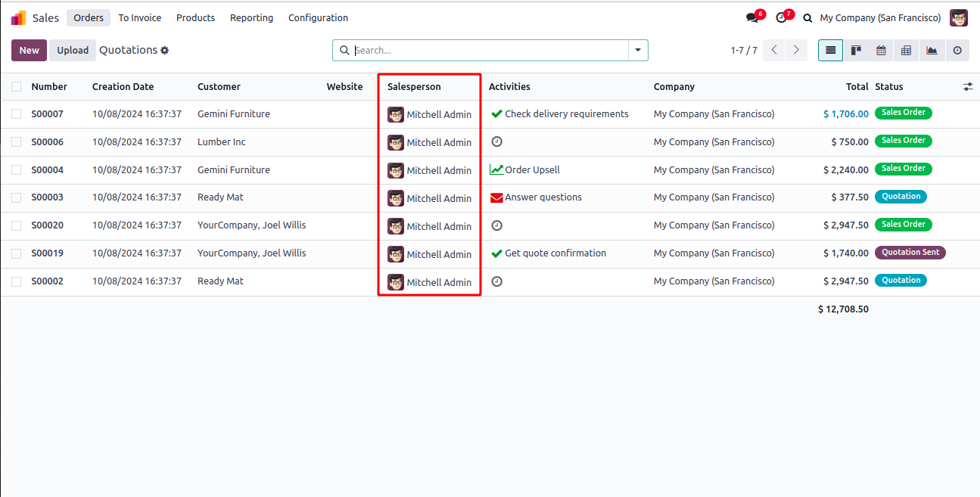Click the Search input field
Viewport: 980px width, 497px height.
click(488, 51)
